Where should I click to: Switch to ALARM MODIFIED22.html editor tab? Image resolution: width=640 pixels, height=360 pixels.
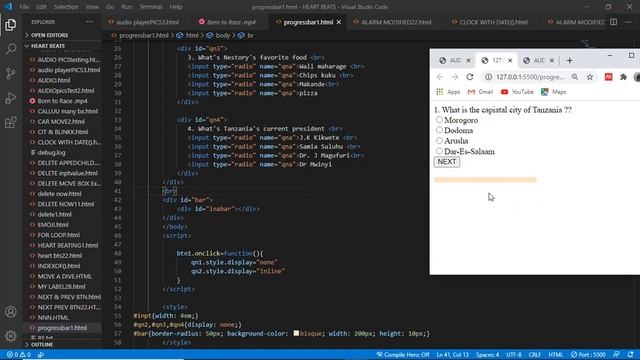click(396, 22)
